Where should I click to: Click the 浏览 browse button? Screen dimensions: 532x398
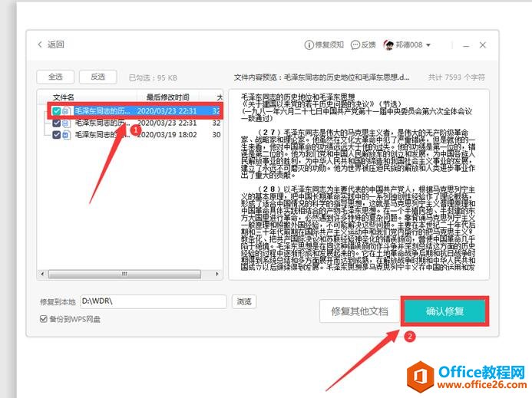pos(244,301)
